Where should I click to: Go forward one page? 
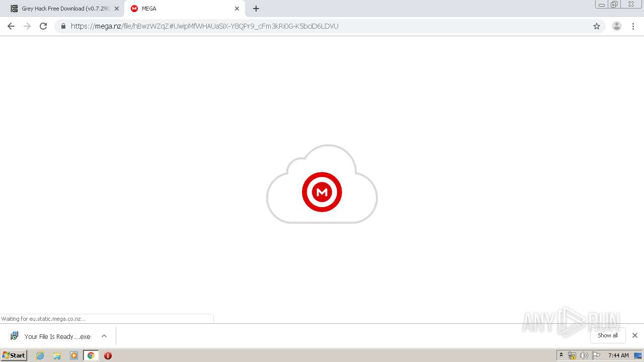[x=27, y=26]
